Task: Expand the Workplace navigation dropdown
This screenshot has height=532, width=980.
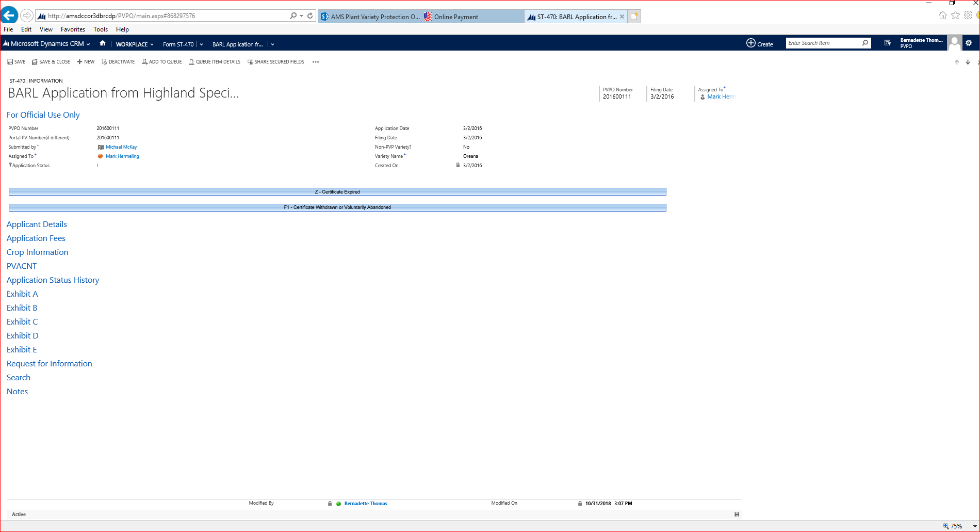Action: pos(135,44)
